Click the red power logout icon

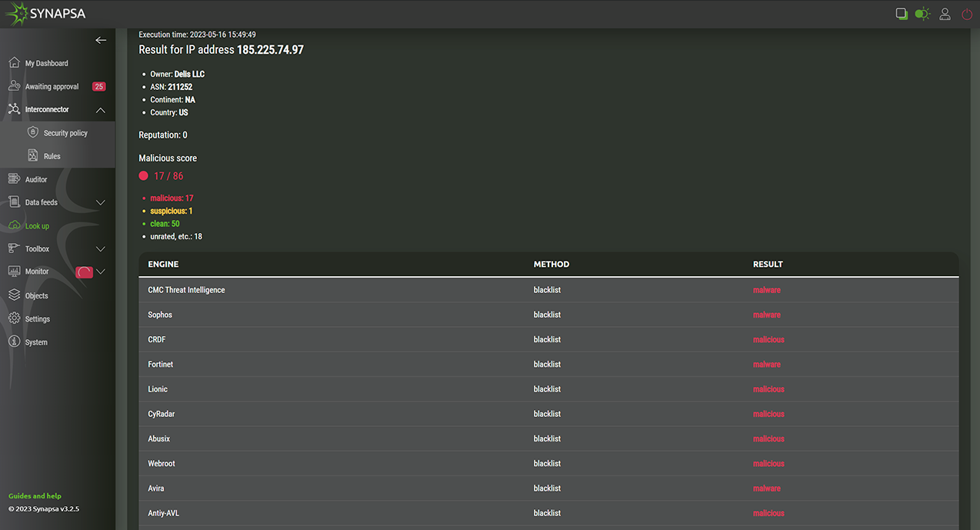coord(967,14)
